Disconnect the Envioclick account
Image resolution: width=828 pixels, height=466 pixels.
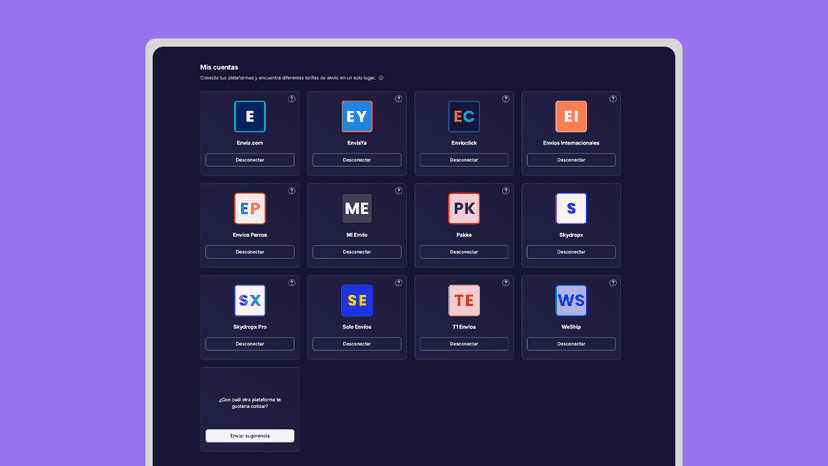464,160
